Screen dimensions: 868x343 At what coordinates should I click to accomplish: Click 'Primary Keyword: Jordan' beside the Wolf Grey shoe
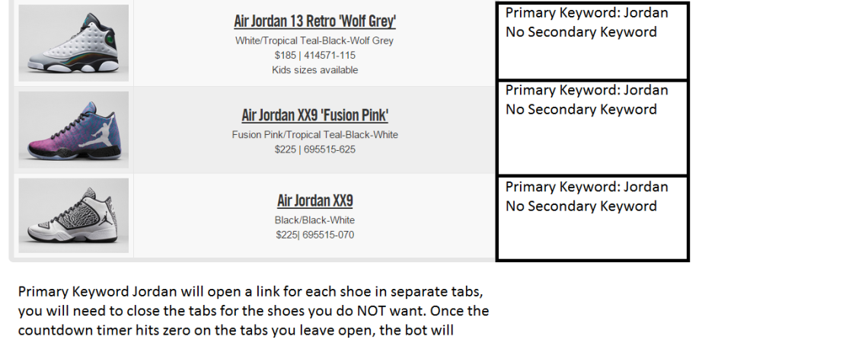pos(586,13)
